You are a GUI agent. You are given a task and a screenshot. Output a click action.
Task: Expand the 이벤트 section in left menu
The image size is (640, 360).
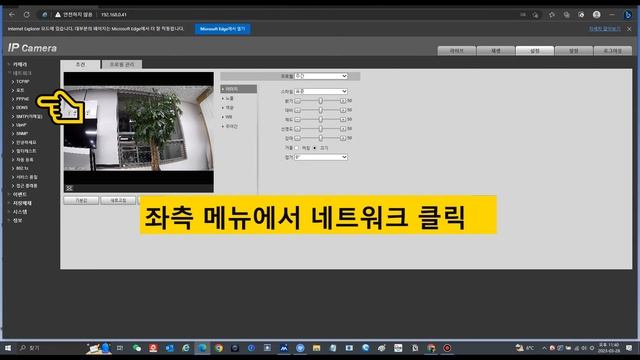pyautogui.click(x=20, y=195)
